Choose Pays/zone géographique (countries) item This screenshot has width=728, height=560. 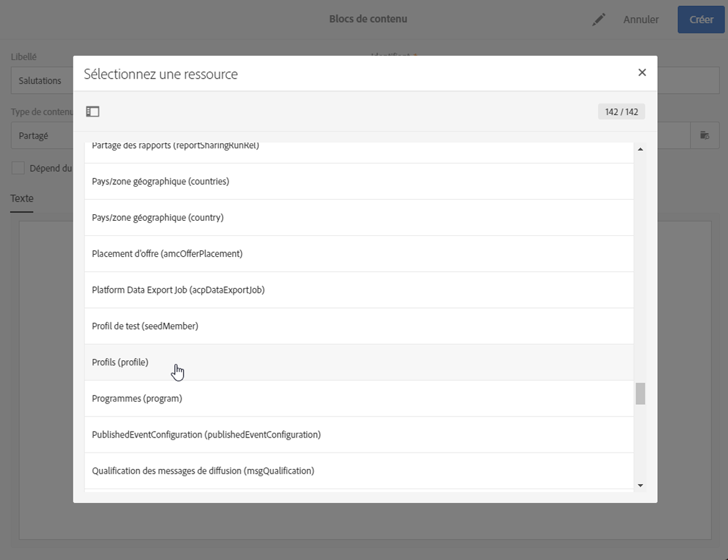coord(161,181)
